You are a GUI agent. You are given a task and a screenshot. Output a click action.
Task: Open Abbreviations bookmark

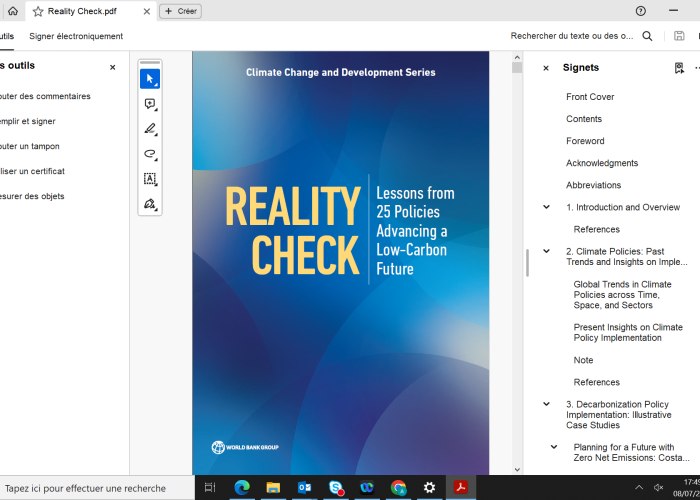(593, 185)
